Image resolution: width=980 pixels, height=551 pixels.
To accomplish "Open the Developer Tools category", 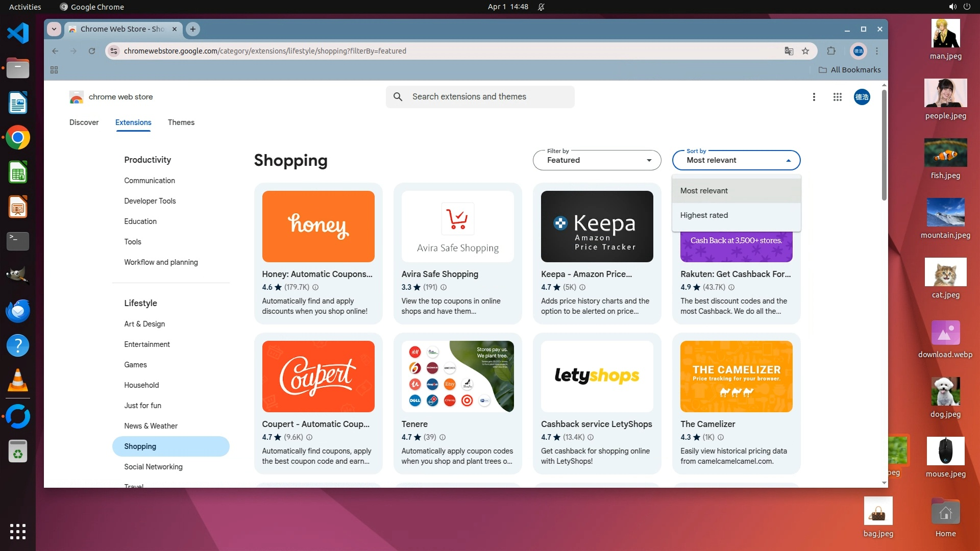I will click(150, 201).
